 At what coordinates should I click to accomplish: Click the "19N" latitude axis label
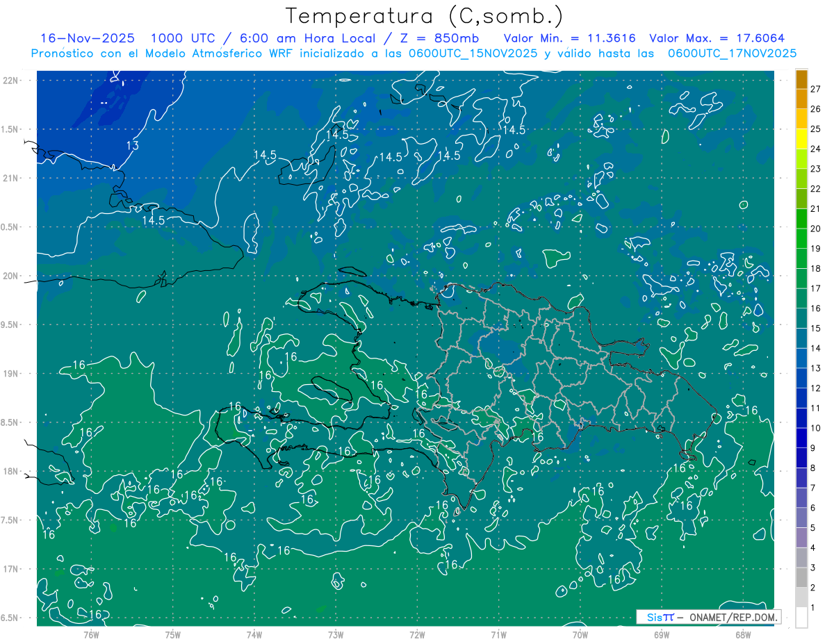coord(12,374)
